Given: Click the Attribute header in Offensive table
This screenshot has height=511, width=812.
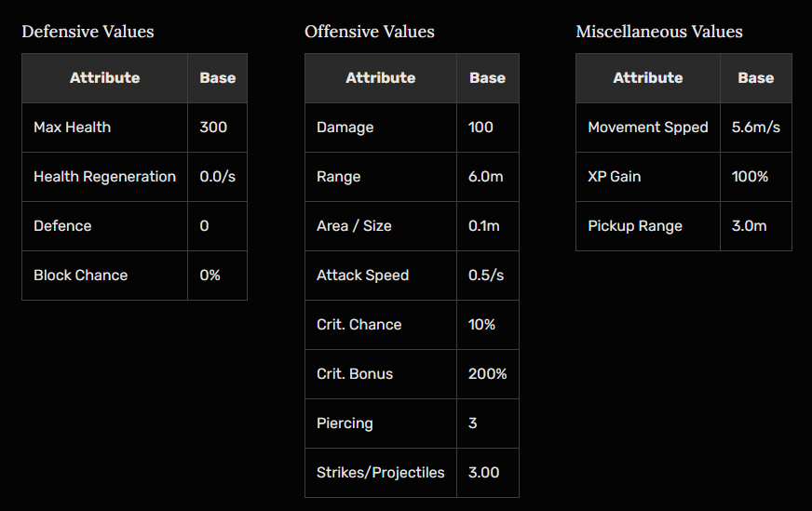Looking at the screenshot, I should 380,78.
